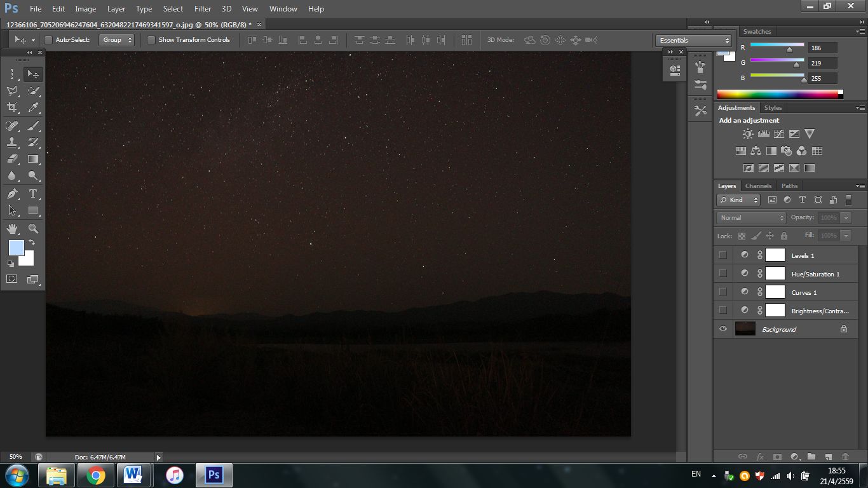Expand the Normal blend mode dropdown
868x488 pixels.
(751, 217)
